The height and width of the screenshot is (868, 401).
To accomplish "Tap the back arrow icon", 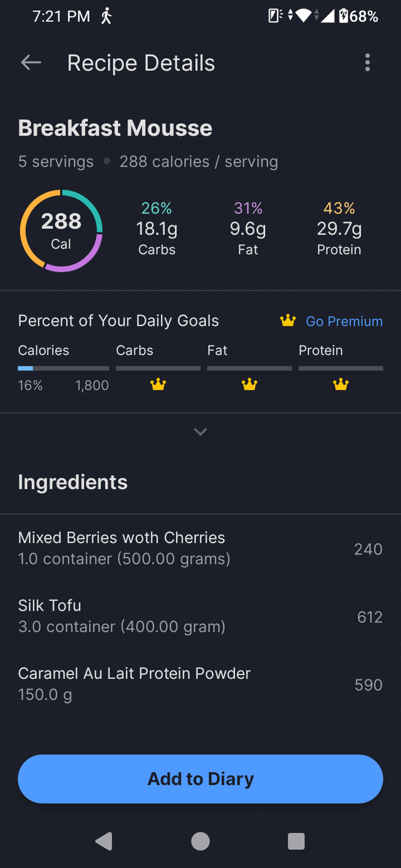I will (x=31, y=63).
